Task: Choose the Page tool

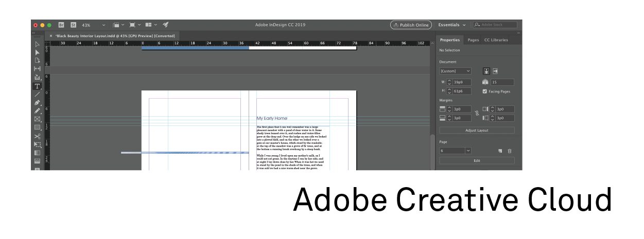Action: [37, 61]
